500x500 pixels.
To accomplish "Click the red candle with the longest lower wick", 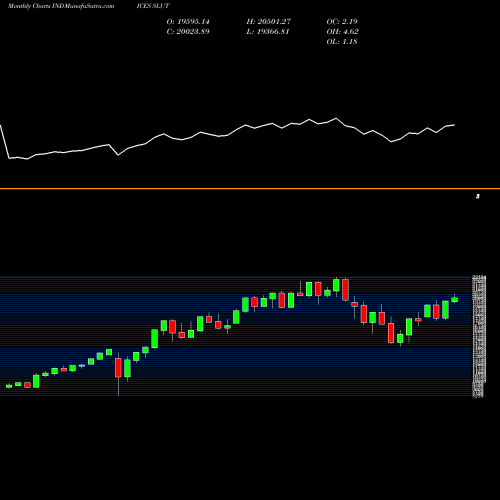I will (118, 368).
